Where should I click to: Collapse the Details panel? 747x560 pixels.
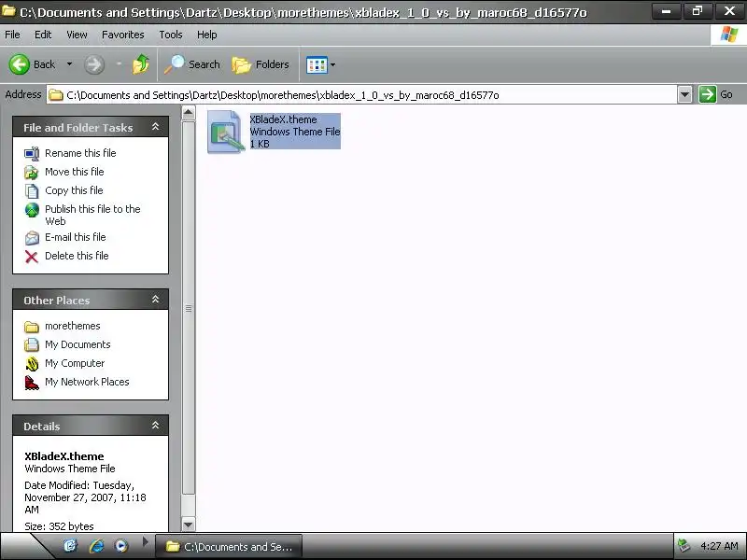coord(155,426)
